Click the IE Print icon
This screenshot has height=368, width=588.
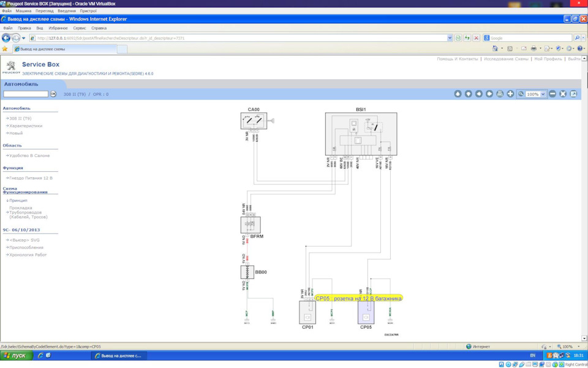[x=533, y=48]
